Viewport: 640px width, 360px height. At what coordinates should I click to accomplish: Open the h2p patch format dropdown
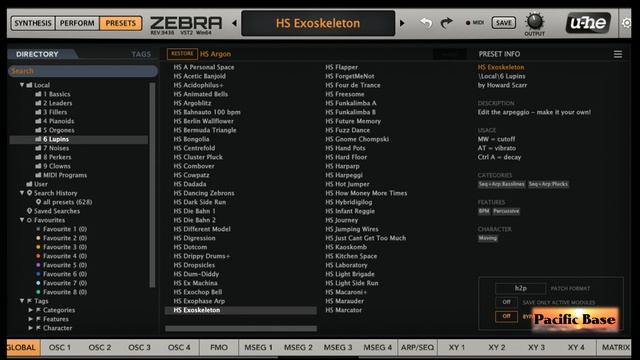click(520, 288)
